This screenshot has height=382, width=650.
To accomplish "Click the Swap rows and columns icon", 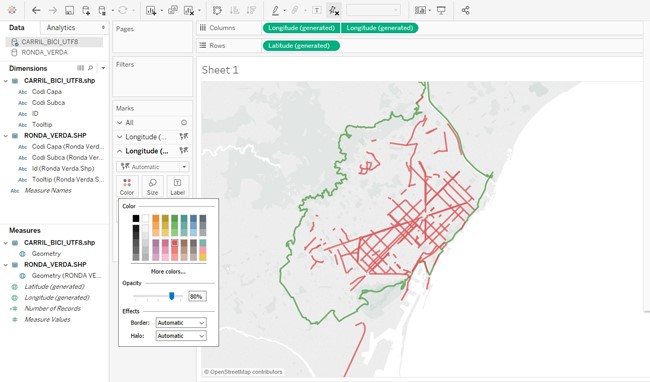I will [x=217, y=10].
